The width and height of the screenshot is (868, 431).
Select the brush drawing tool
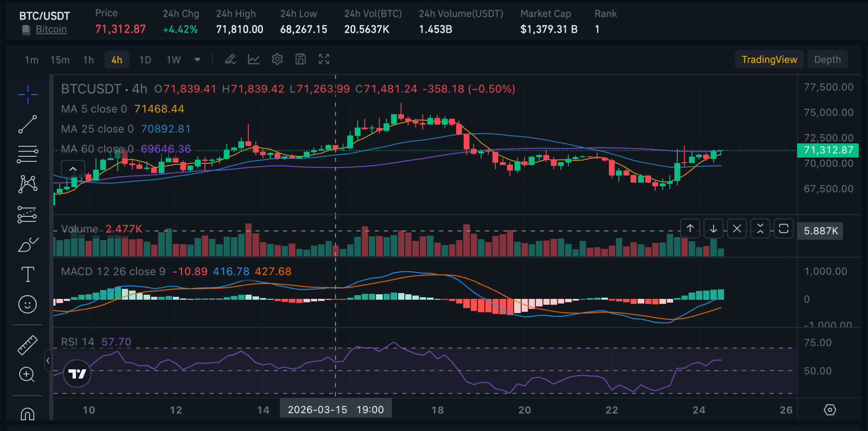click(x=28, y=244)
